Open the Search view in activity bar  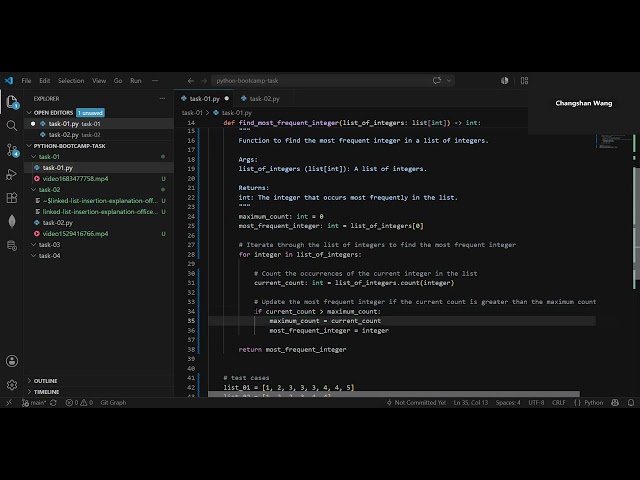pos(12,126)
